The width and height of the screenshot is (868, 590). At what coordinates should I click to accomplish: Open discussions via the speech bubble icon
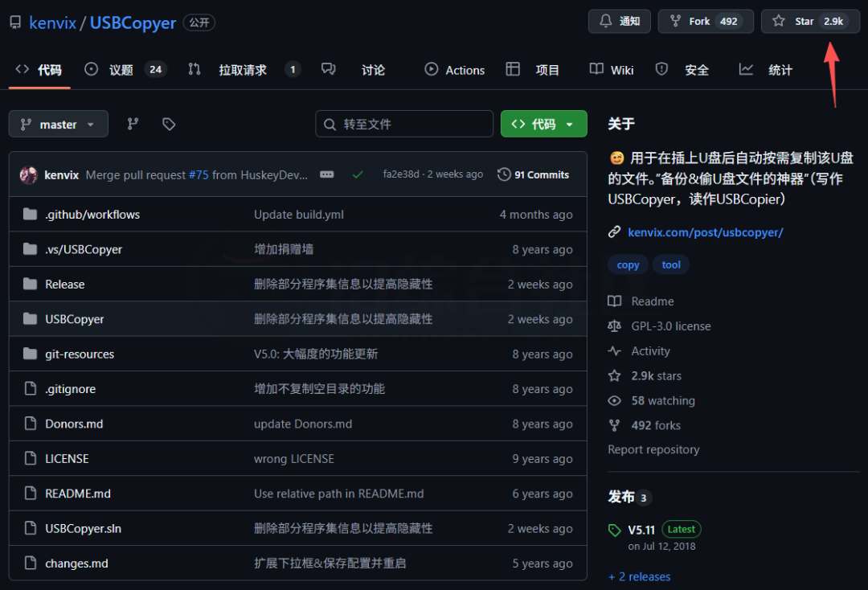[329, 69]
